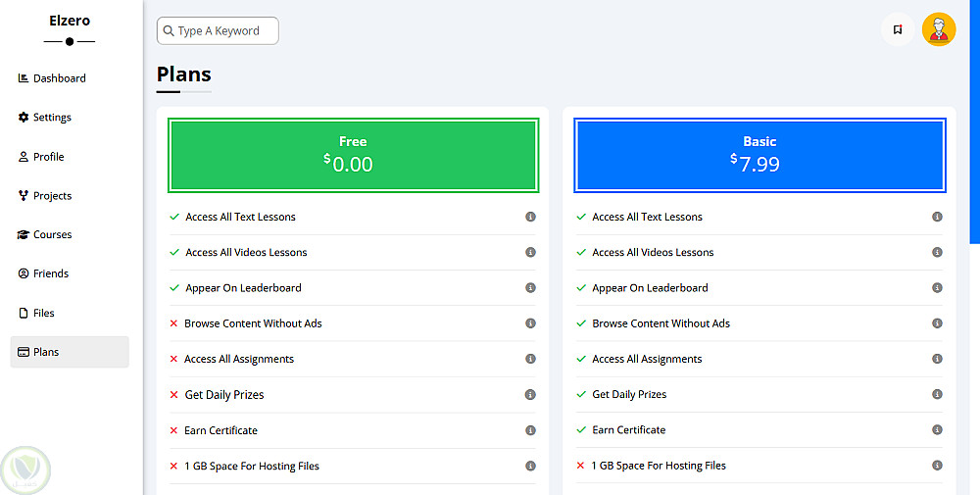Click info icon for Basic plan's 1 GB Space
Screen dimensions: 980x495
coord(937,466)
